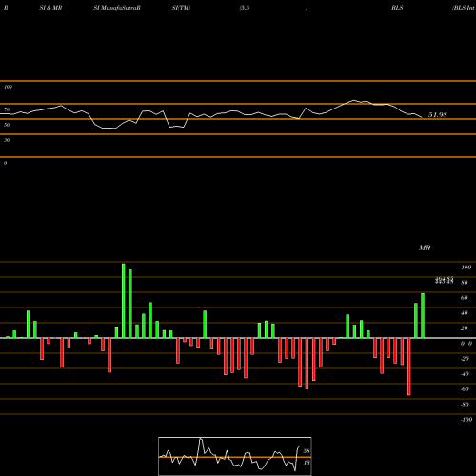Viewport: 476px width, 476px height.
Task: Click the MR axis label '-60'
Action: 465,389
